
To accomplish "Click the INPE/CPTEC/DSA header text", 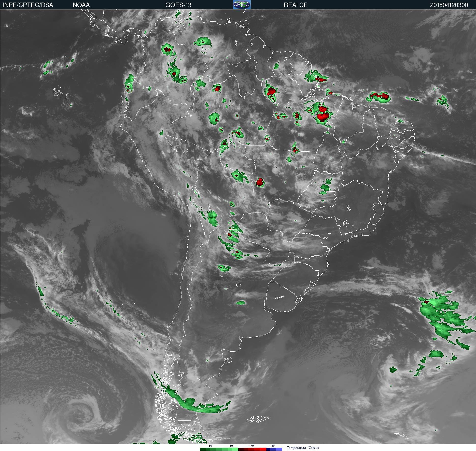I will pyautogui.click(x=28, y=5).
